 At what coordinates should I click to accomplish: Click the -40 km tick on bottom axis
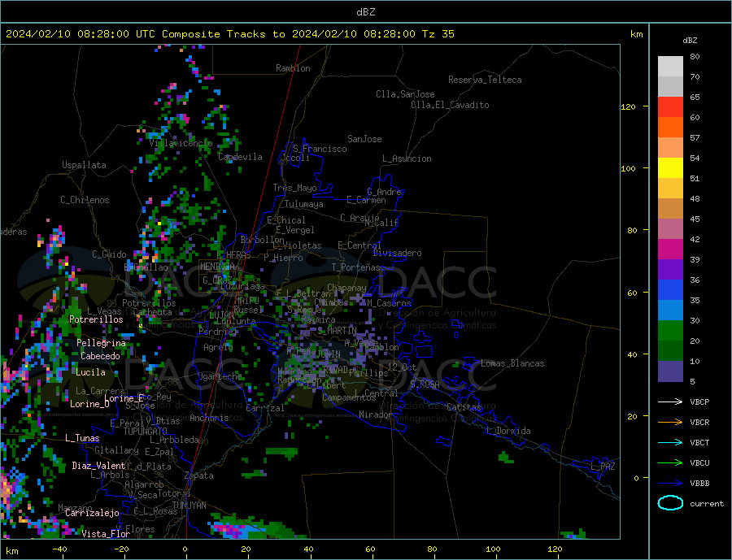coord(59,549)
